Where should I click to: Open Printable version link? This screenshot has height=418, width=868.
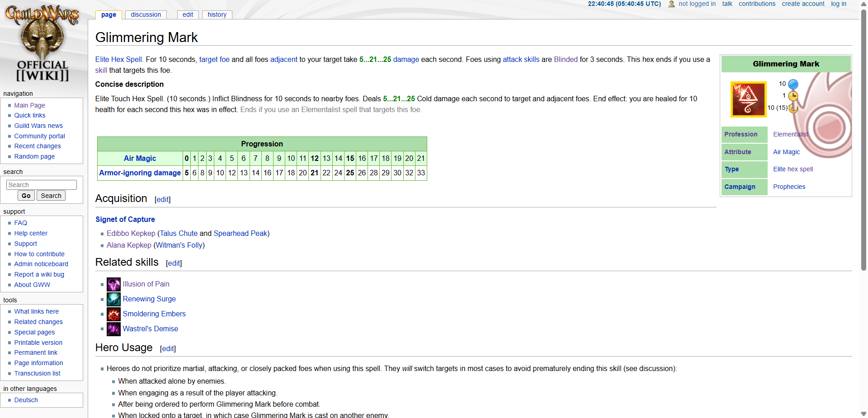pyautogui.click(x=38, y=343)
